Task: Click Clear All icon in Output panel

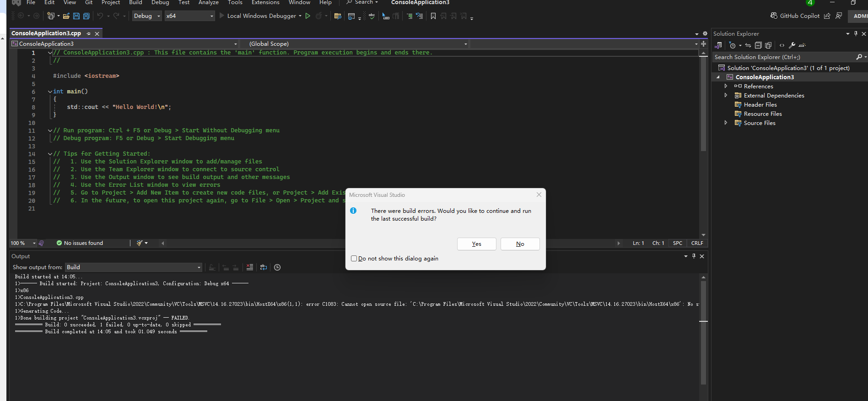Action: click(x=250, y=267)
